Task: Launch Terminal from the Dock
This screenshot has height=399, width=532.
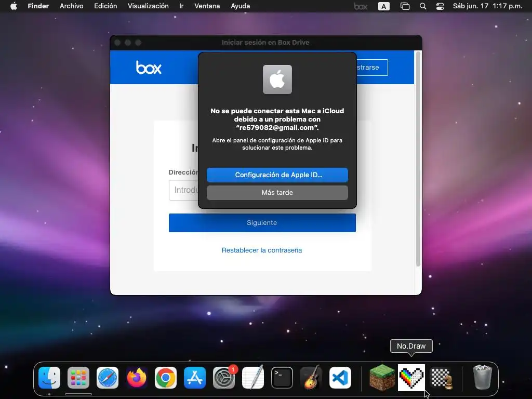Action: point(282,378)
